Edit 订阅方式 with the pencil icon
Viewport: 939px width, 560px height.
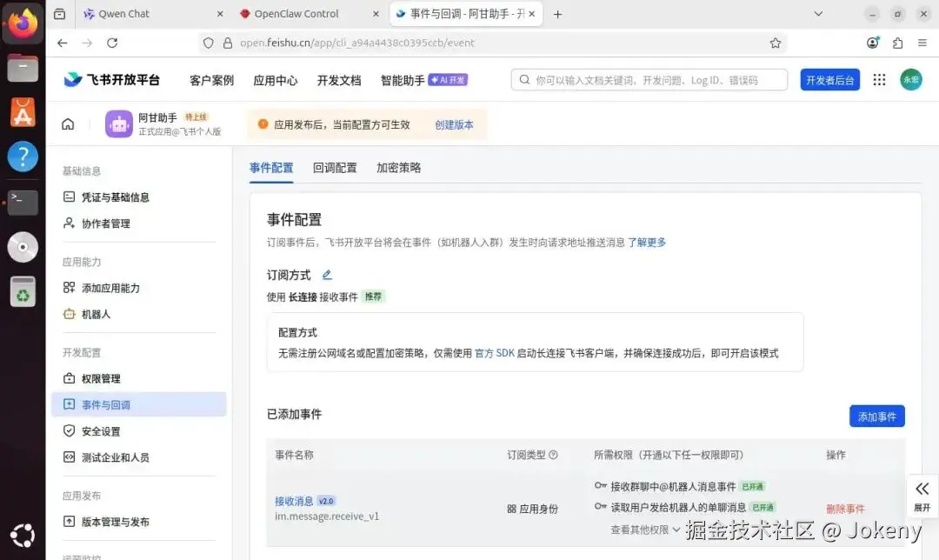click(x=327, y=275)
